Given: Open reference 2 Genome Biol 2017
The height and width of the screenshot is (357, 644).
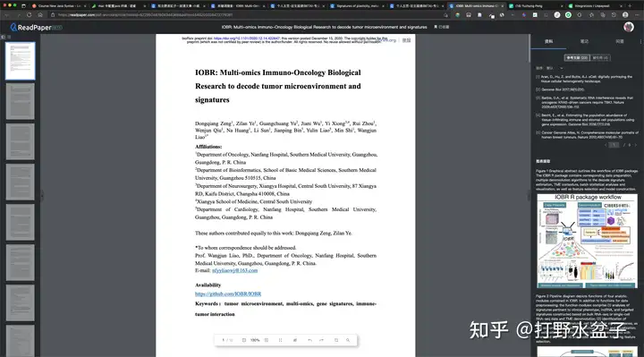Looking at the screenshot, I should (x=560, y=89).
